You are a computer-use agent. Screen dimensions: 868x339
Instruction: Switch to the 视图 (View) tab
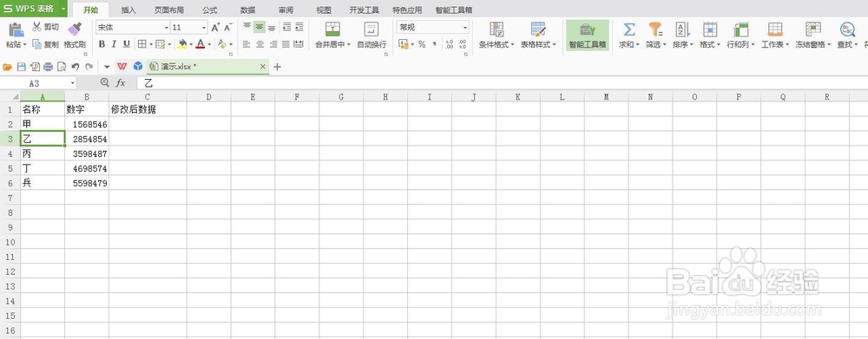tap(324, 10)
